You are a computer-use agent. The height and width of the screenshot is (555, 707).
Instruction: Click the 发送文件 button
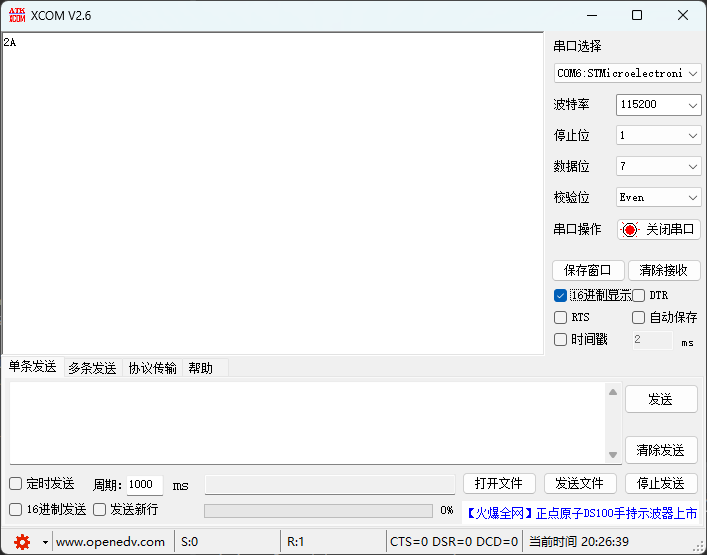point(580,484)
